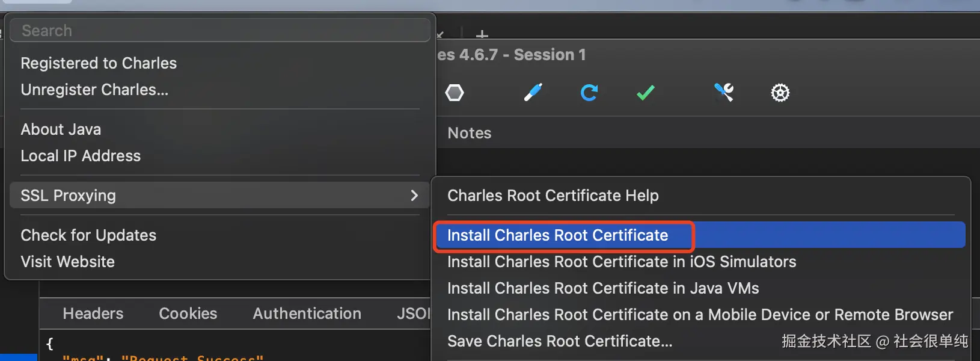
Task: Open the Visit Website menu entry
Action: [x=67, y=262]
